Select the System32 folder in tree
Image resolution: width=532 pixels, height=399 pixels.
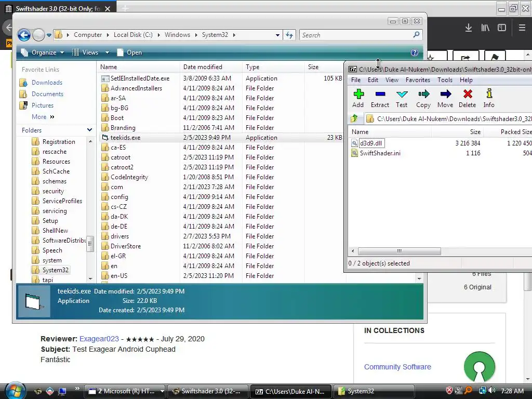pyautogui.click(x=55, y=270)
